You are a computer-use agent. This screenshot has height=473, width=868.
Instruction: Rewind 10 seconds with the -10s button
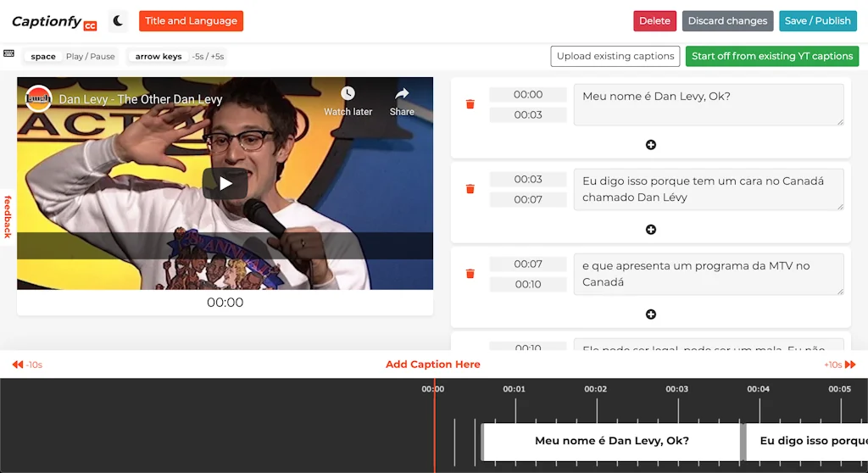(27, 364)
